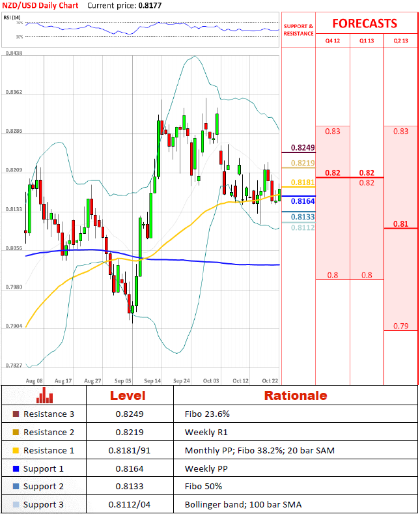Click the red bar chart icon in table header
Image resolution: width=420 pixels, height=514 pixels.
[44, 395]
